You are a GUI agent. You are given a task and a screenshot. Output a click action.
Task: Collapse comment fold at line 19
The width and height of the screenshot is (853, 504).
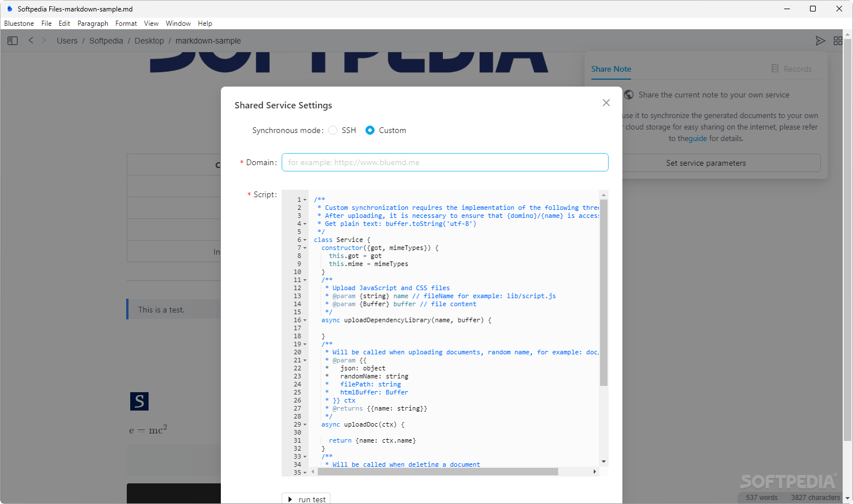pyautogui.click(x=305, y=345)
